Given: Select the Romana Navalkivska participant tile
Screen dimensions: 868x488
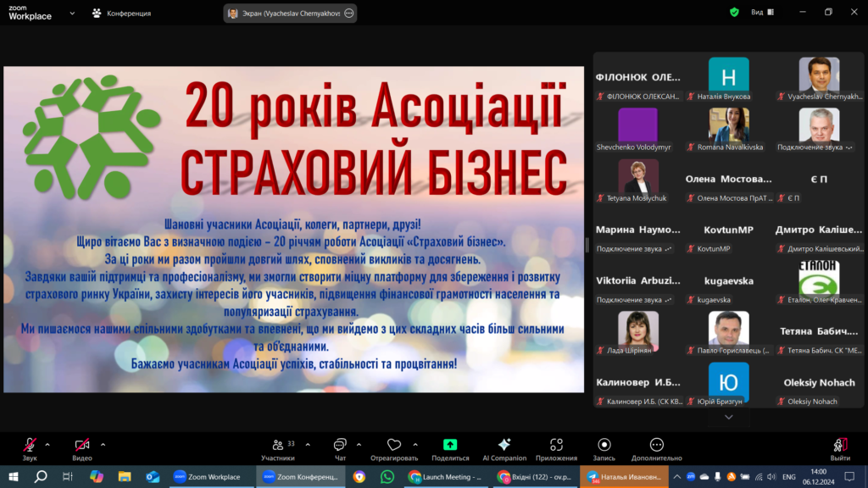Looking at the screenshot, I should coord(728,130).
